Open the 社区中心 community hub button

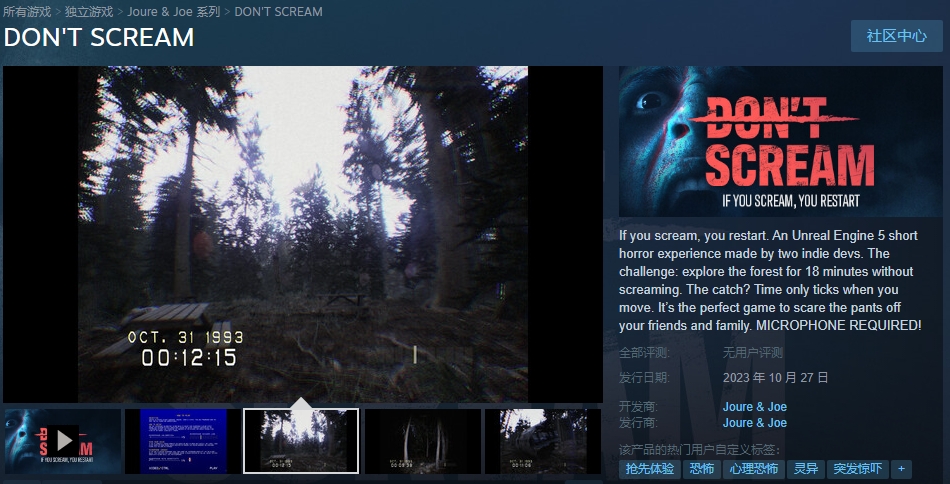click(897, 36)
